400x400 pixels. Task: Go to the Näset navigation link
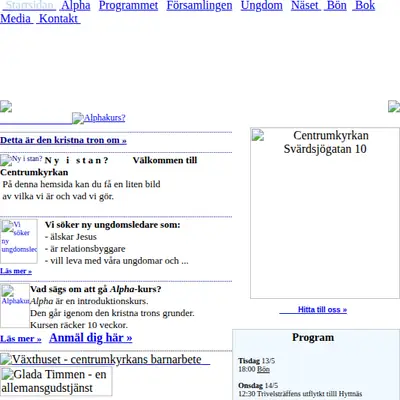[x=305, y=5]
